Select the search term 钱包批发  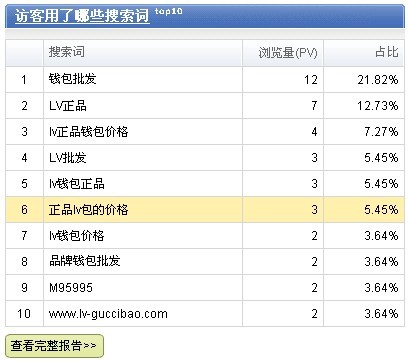point(72,79)
